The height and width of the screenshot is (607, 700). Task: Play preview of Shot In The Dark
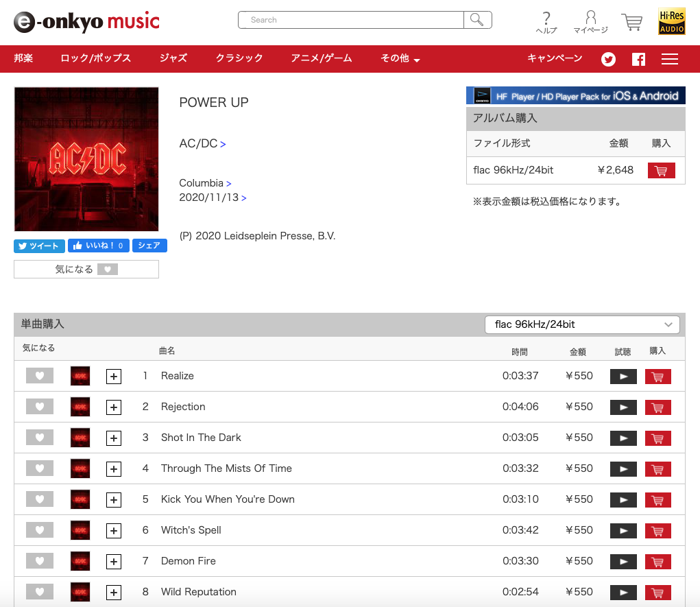click(623, 438)
